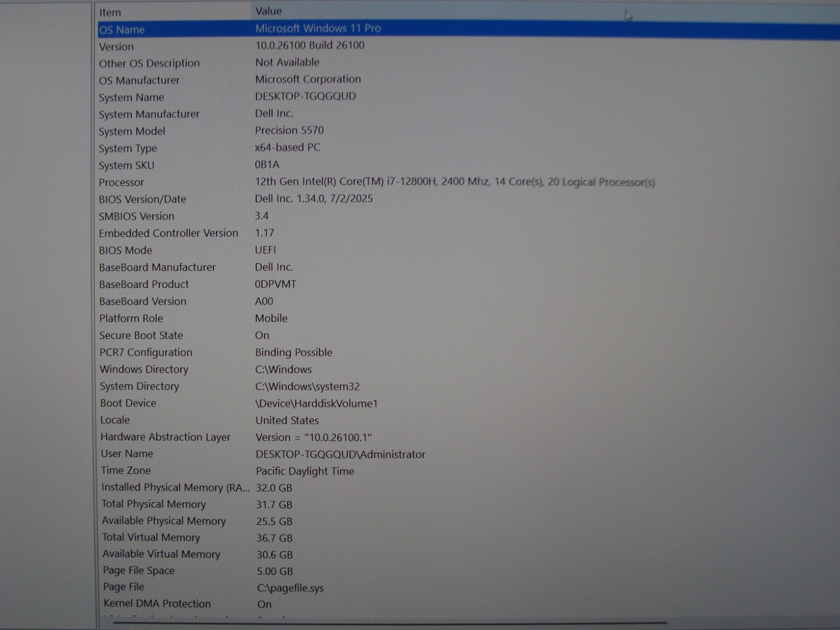The image size is (840, 630).
Task: Select the BIOS Version/Date row
Action: [x=142, y=199]
